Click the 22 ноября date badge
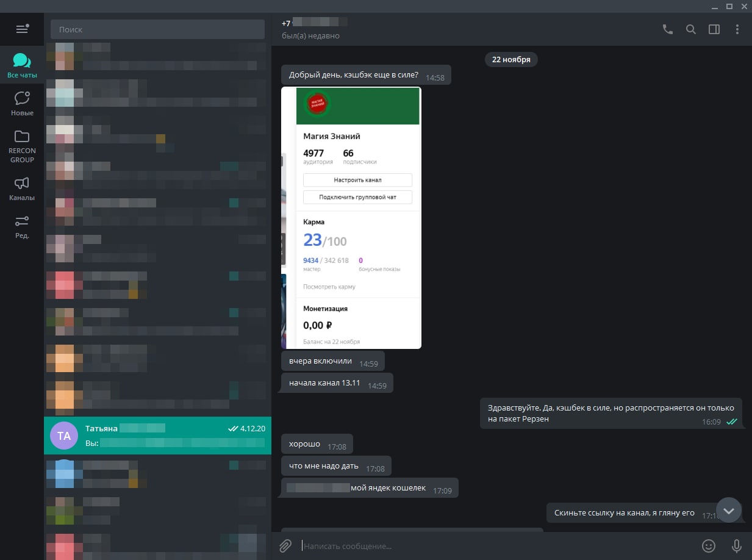752x560 pixels. 511,59
